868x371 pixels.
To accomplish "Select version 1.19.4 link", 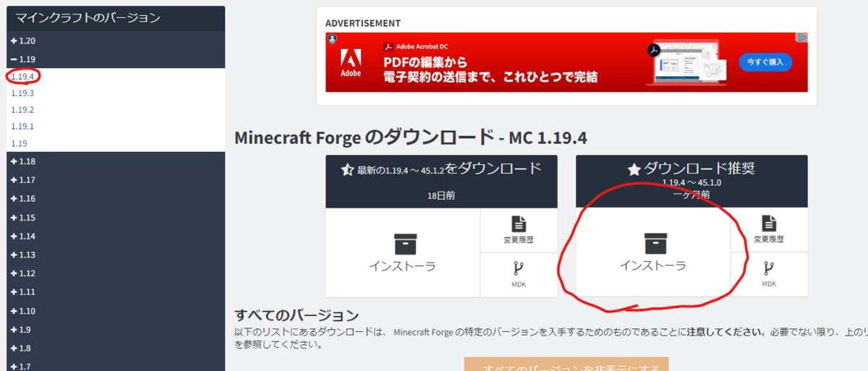I will (x=22, y=76).
